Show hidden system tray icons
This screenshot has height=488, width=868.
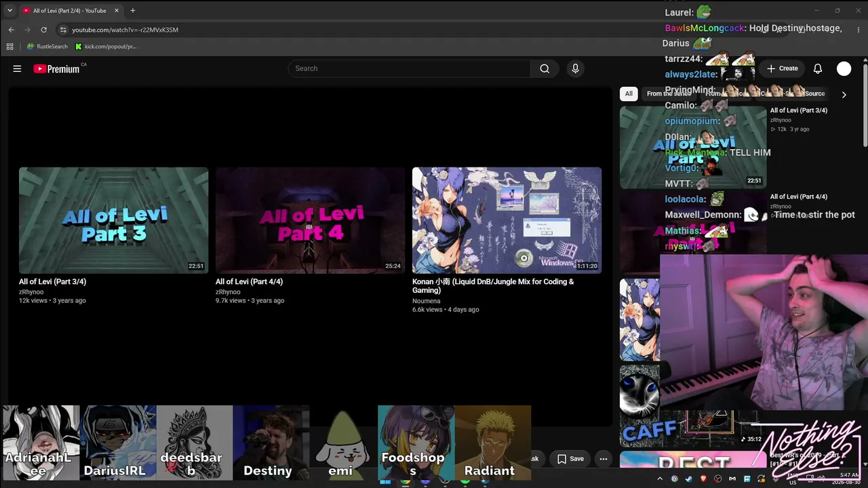(660, 479)
